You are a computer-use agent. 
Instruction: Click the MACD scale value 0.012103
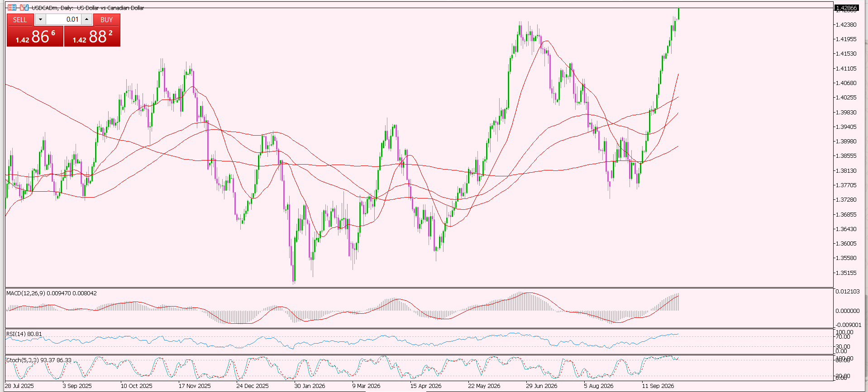click(x=848, y=292)
